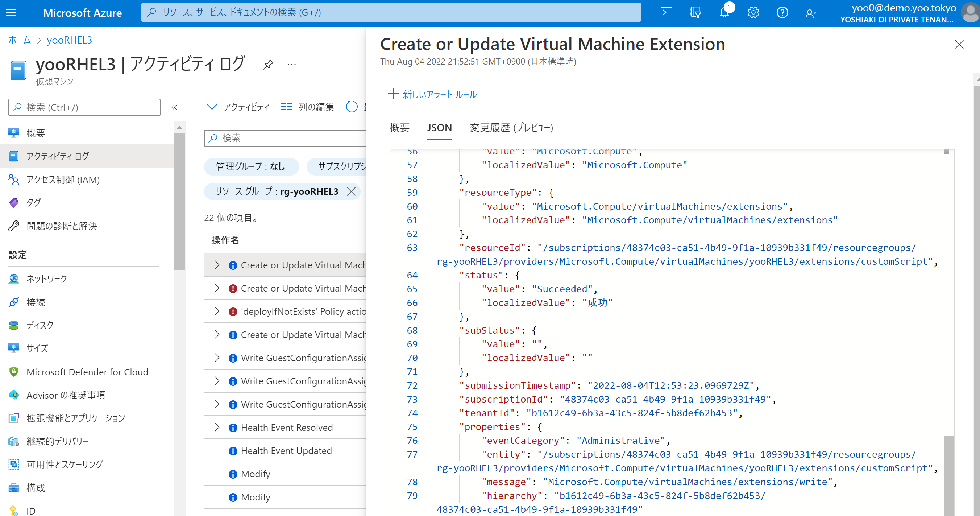The width and height of the screenshot is (980, 516).
Task: Refresh the activity log list
Action: (351, 107)
